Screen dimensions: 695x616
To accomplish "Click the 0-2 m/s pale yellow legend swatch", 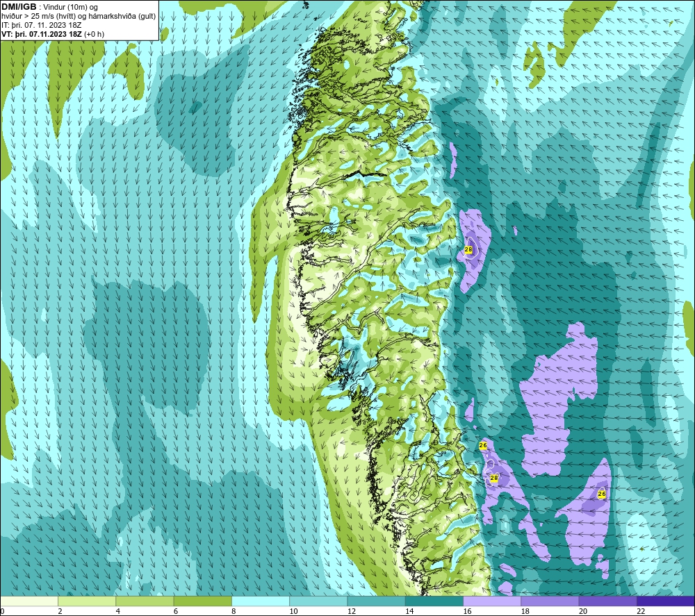I will [x=28, y=601].
